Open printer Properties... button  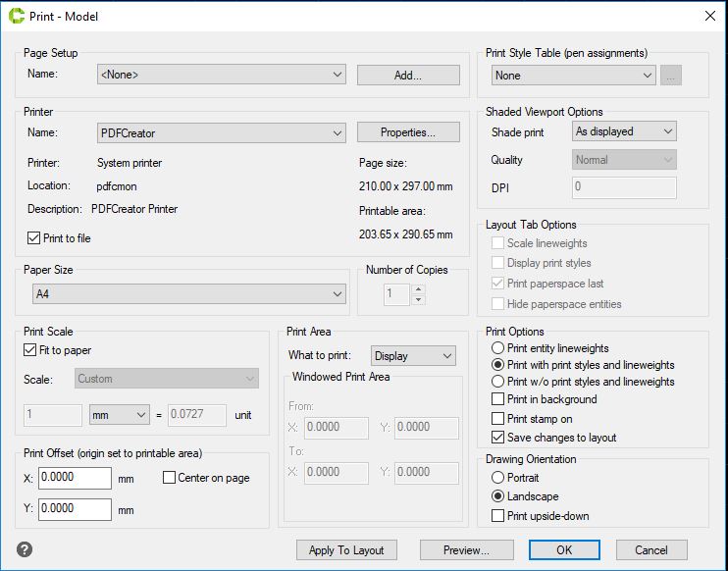pos(407,132)
